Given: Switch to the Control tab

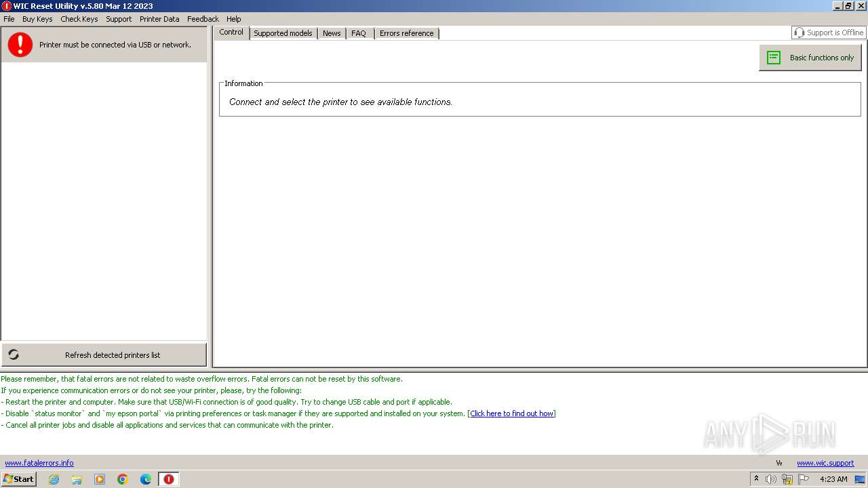Looking at the screenshot, I should click(231, 32).
